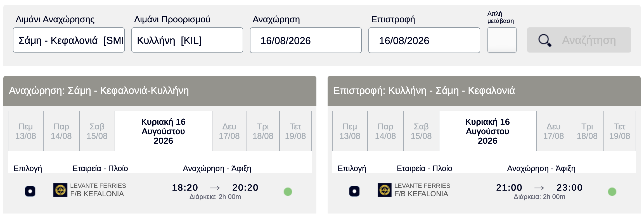Click Levante Ferries logo in departure row
Image resolution: width=644 pixels, height=218 pixels.
click(60, 190)
